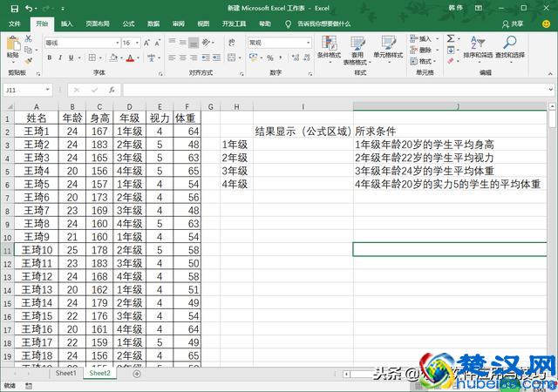Viewport: 558px width, 392px height.
Task: Open the Name Box dropdown arrow
Action: click(x=48, y=90)
